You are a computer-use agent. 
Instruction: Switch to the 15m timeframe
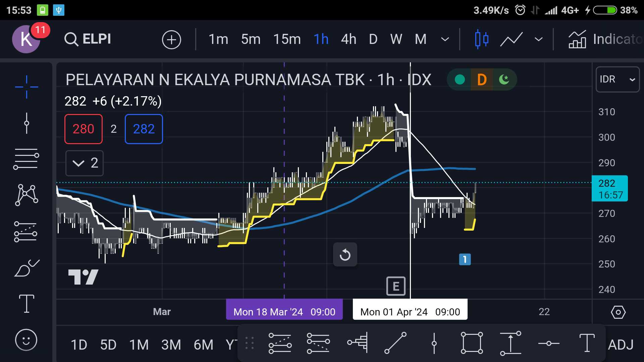287,39
